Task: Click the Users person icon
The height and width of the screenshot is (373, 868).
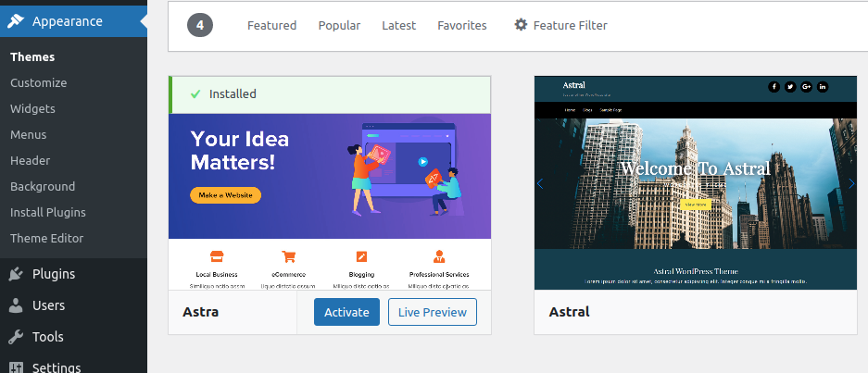Action: (x=16, y=305)
